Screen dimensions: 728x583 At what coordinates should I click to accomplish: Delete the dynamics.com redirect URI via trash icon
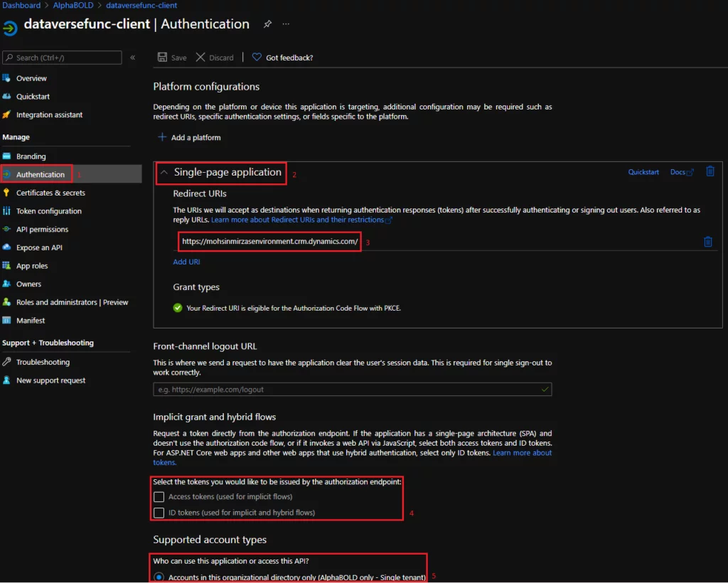click(707, 241)
